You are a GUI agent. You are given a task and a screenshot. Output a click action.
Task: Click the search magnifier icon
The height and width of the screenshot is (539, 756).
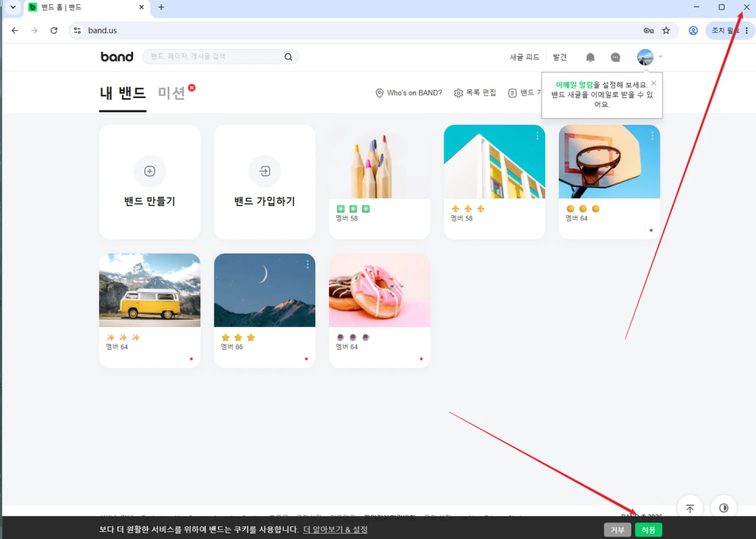288,57
